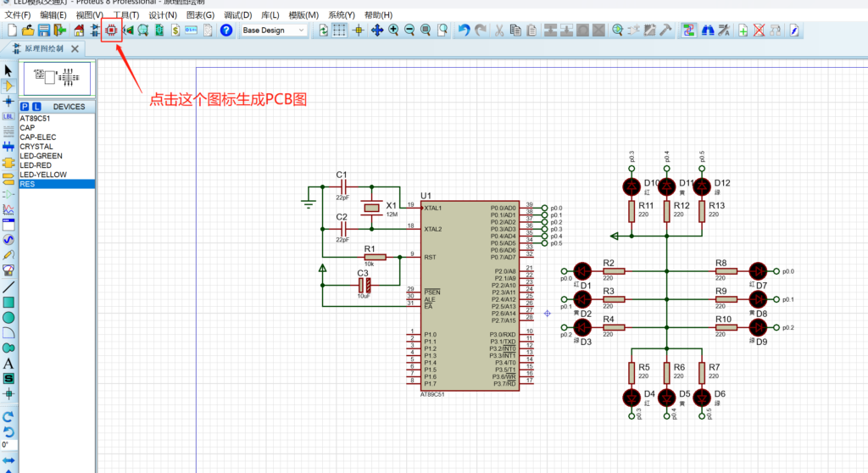868x473 pixels.
Task: Click the PCB Layout icon in toolbar
Action: (111, 31)
